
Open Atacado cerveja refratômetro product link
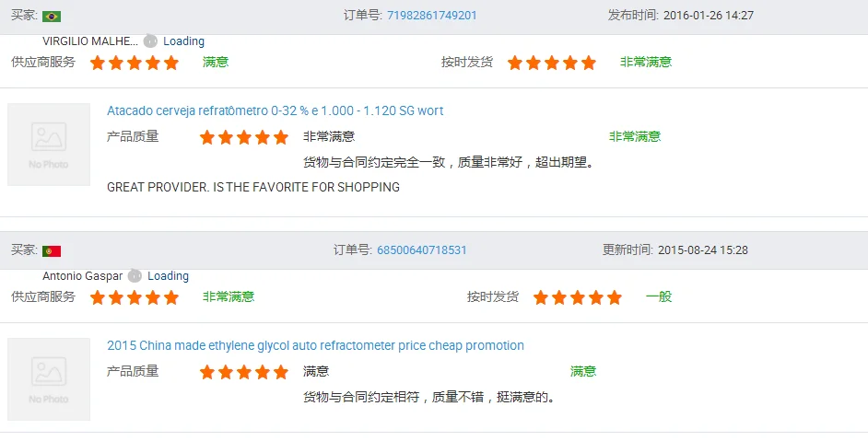pyautogui.click(x=275, y=111)
